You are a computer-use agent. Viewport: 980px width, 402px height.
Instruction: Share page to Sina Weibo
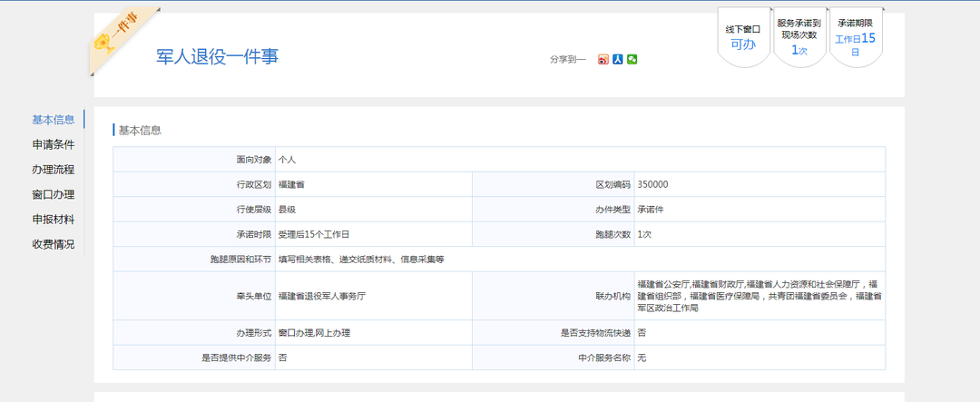(x=603, y=60)
